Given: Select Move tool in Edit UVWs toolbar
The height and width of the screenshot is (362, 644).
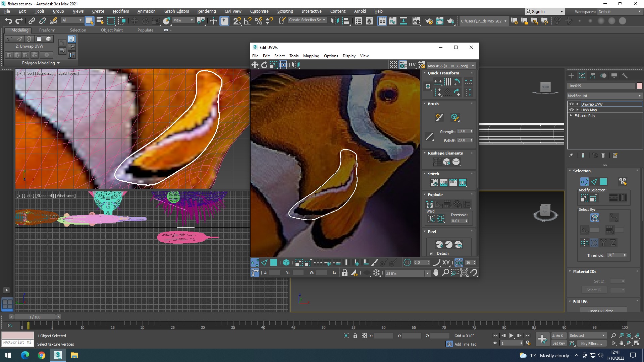Looking at the screenshot, I should point(255,65).
